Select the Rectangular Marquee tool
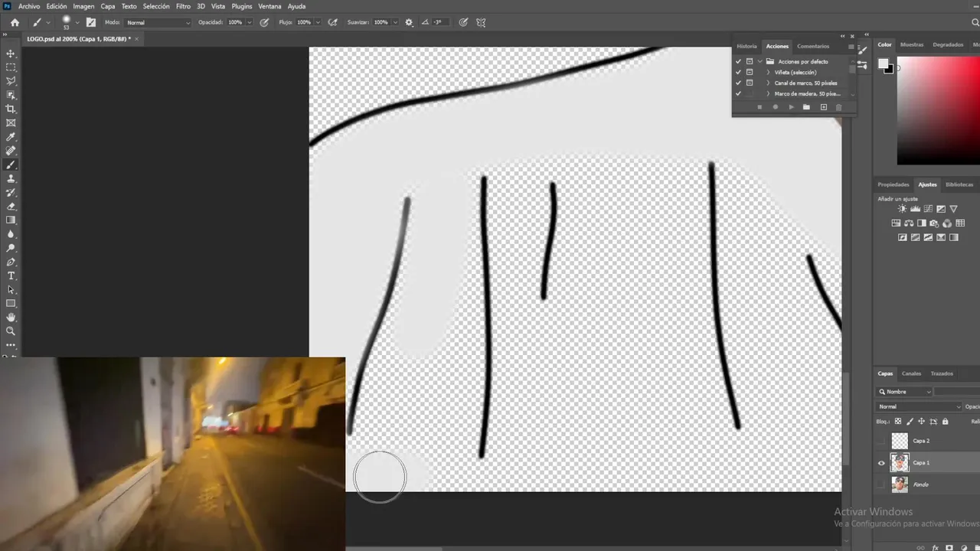The width and height of the screenshot is (980, 551). (x=11, y=67)
